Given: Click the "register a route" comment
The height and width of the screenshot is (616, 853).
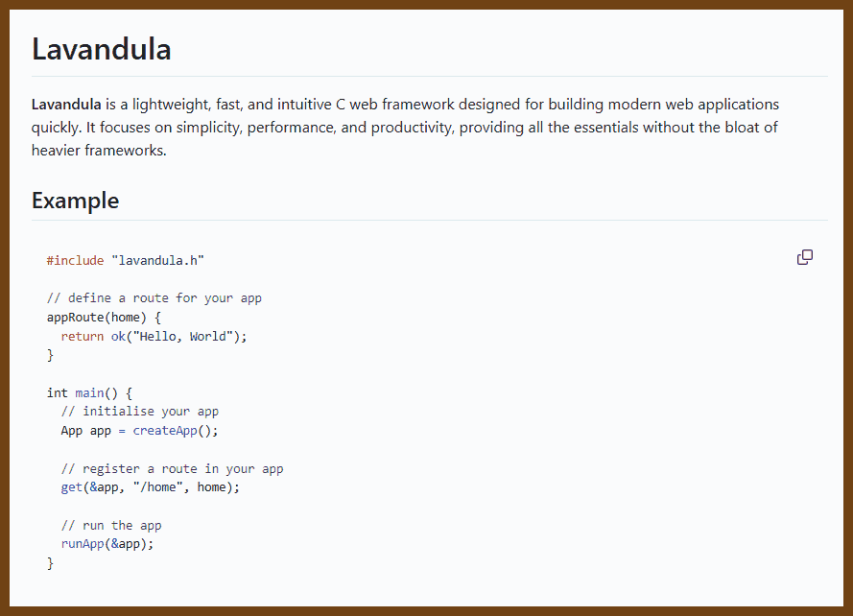Looking at the screenshot, I should point(172,469).
